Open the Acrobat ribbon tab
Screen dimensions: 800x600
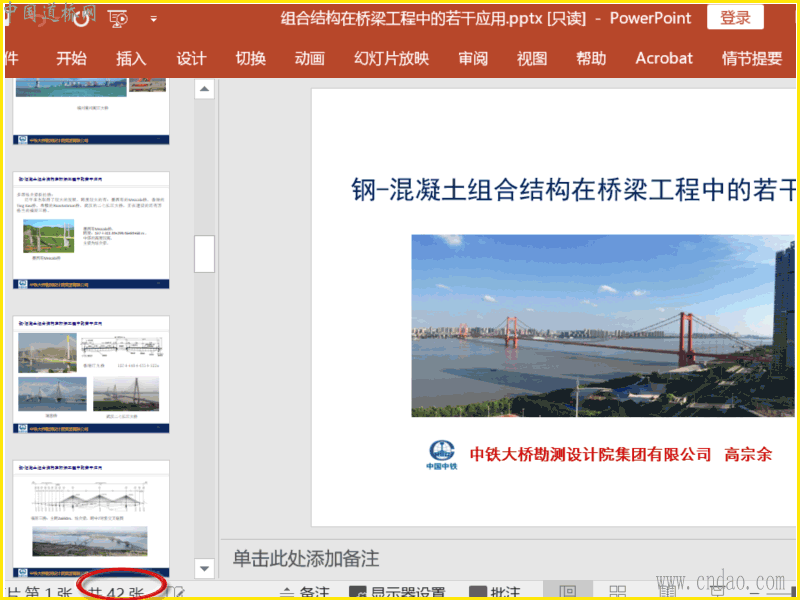(664, 58)
